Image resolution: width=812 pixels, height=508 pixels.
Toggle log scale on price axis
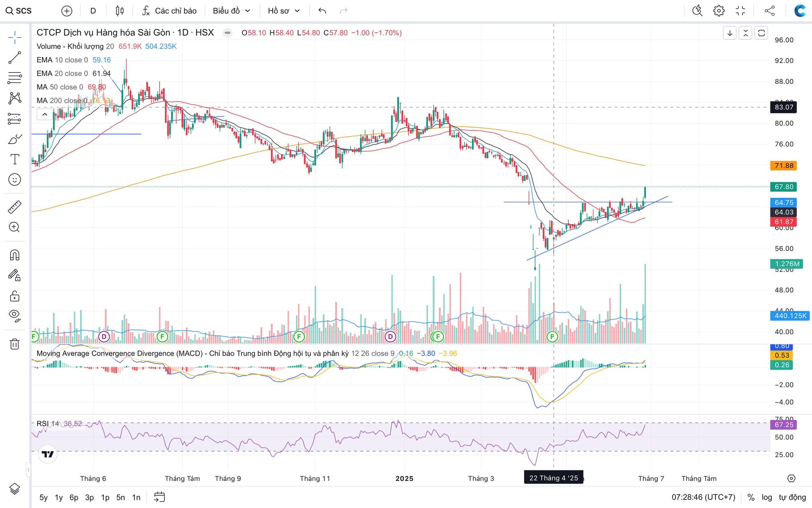[x=767, y=497]
